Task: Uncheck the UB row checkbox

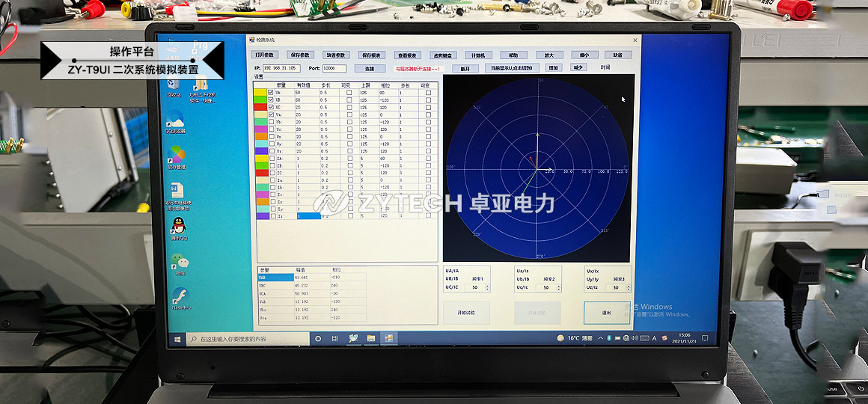Action: point(271,100)
